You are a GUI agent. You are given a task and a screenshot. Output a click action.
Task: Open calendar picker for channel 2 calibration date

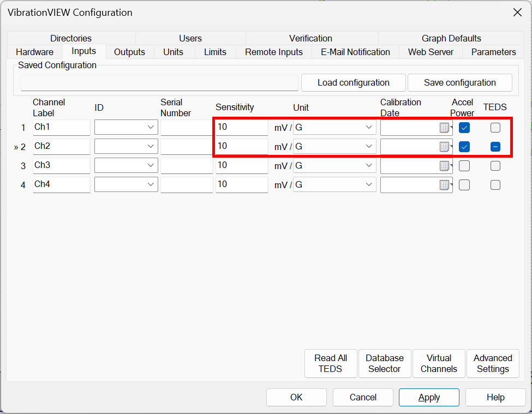click(445, 147)
